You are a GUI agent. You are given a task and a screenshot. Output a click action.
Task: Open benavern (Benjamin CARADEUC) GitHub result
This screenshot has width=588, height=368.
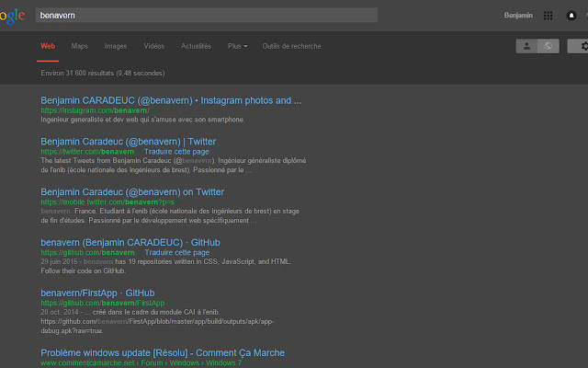point(130,243)
